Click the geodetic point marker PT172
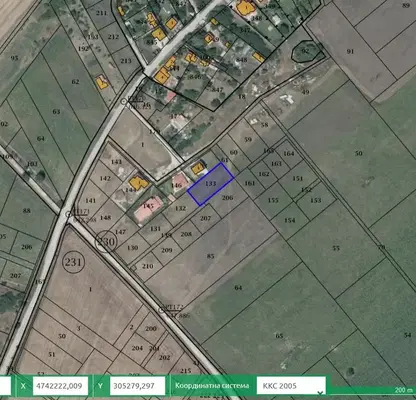416x400 pixels. point(162,310)
